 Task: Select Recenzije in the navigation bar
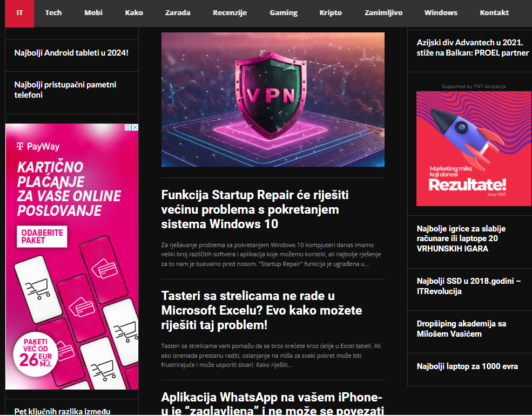(230, 13)
